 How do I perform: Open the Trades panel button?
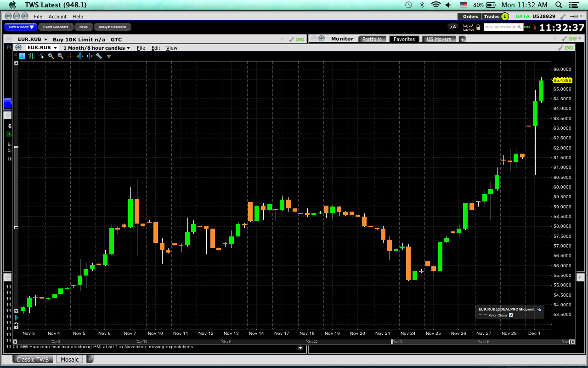coord(495,17)
